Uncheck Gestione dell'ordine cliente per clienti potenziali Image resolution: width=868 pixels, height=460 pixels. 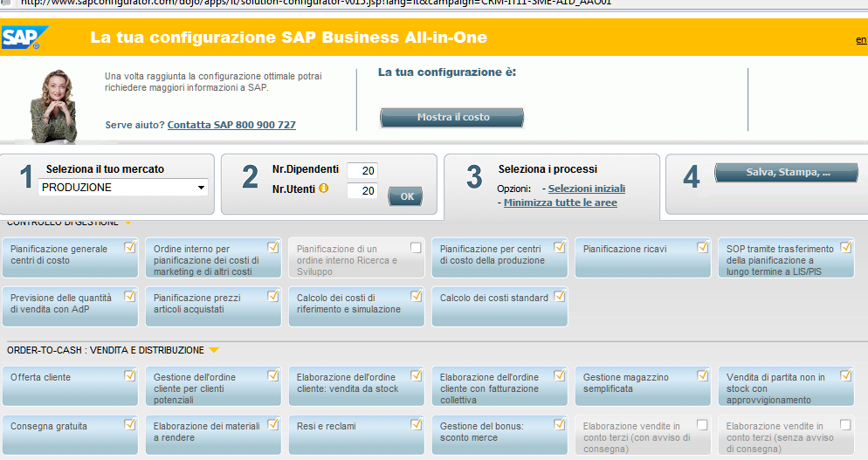[x=273, y=376]
